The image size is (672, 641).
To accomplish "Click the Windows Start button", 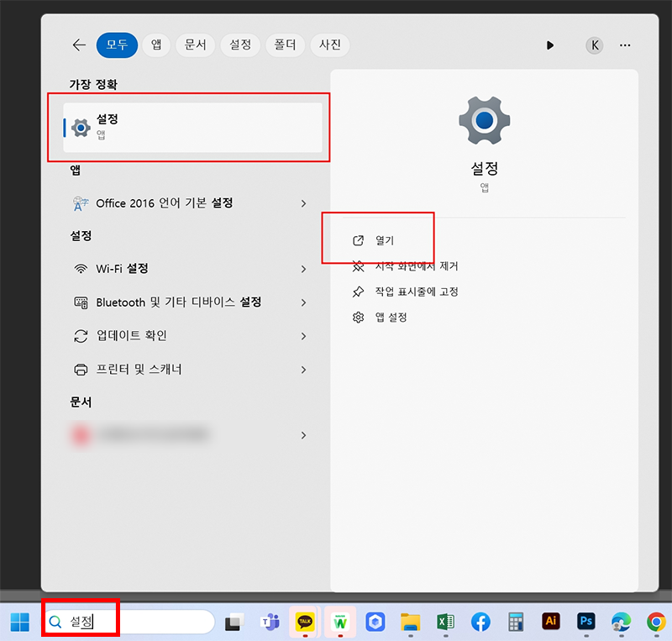I will click(x=20, y=622).
